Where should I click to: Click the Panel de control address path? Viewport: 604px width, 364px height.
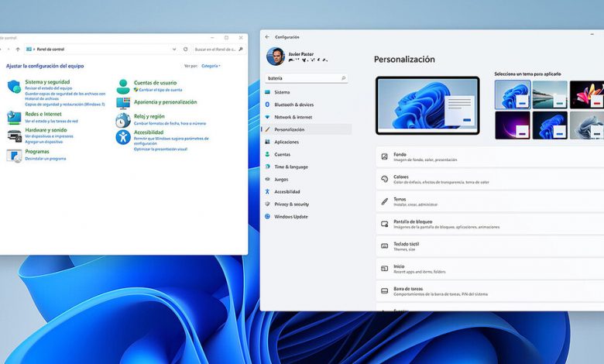click(50, 50)
